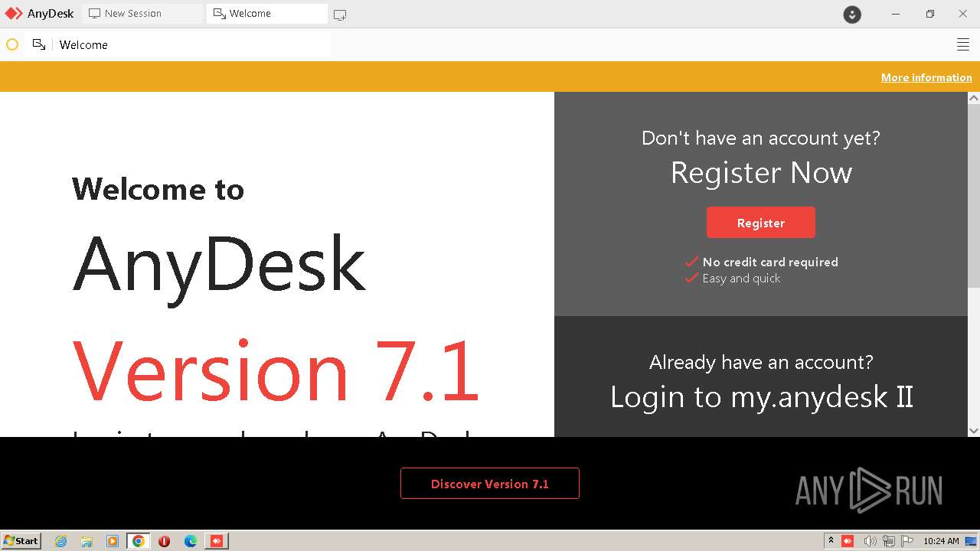This screenshot has height=551, width=980.
Task: Click vertical scrollbar up arrow
Action: [974, 98]
